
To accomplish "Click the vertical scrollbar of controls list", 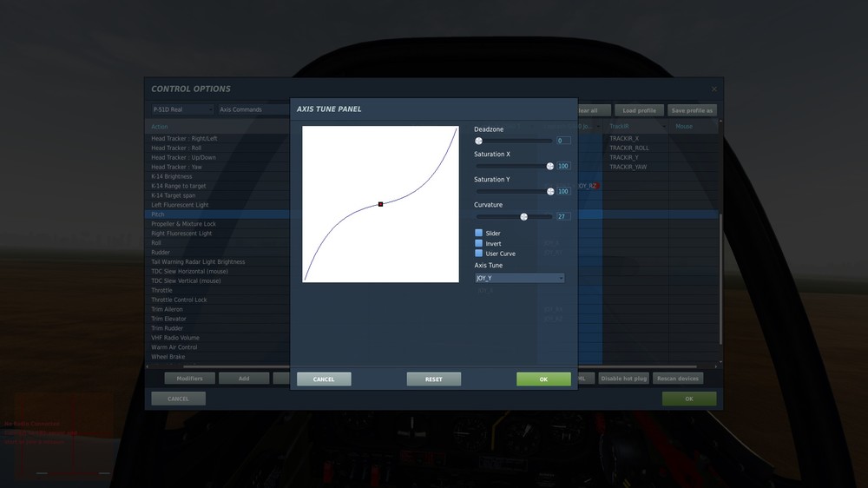I will tap(720, 279).
